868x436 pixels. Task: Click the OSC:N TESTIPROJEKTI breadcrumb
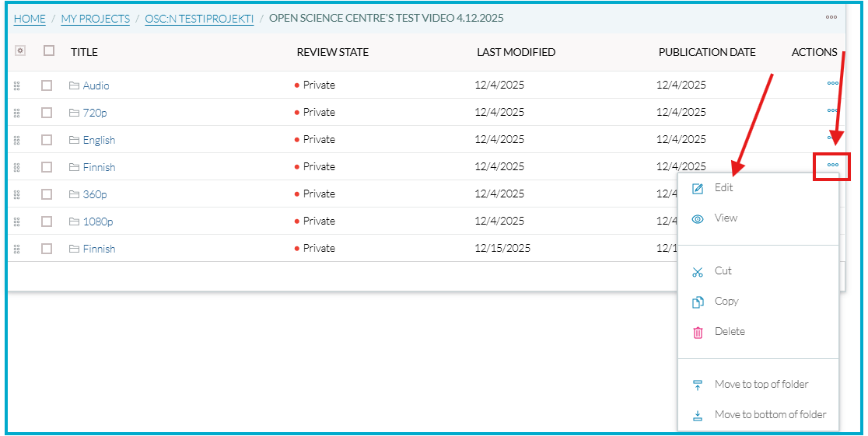coord(199,19)
